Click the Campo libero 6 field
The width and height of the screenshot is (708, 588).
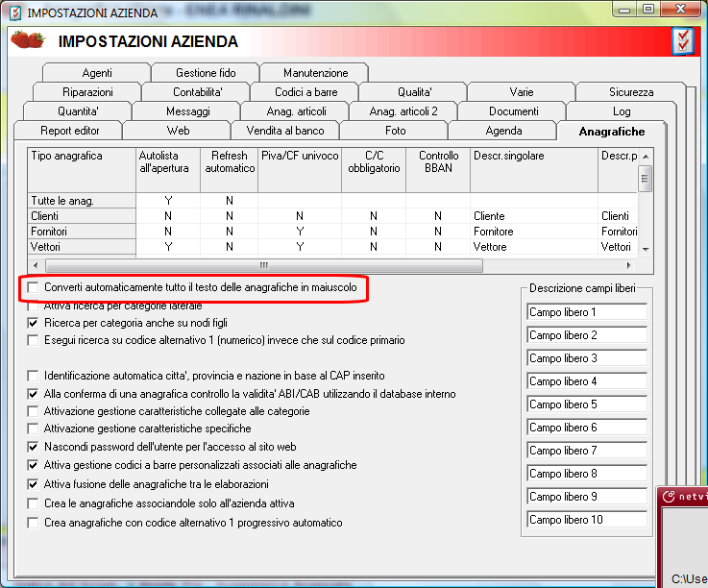(587, 428)
